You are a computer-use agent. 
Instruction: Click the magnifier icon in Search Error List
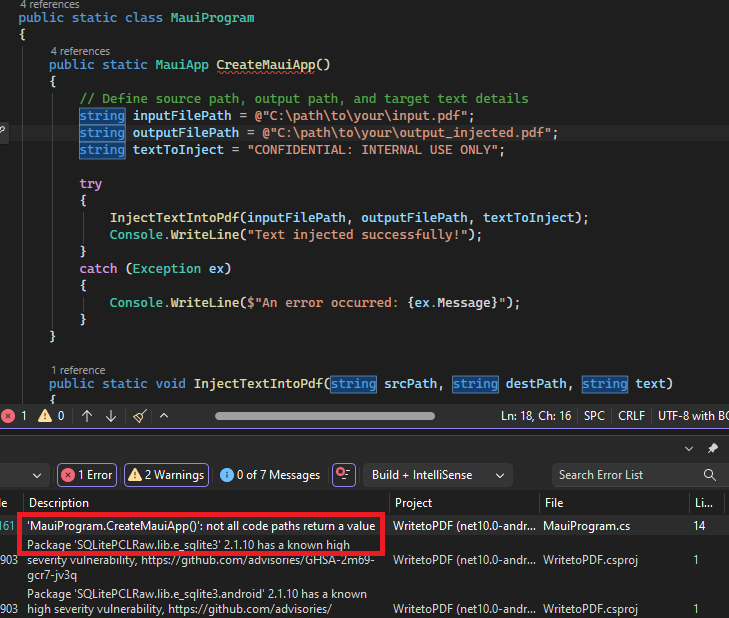click(709, 475)
